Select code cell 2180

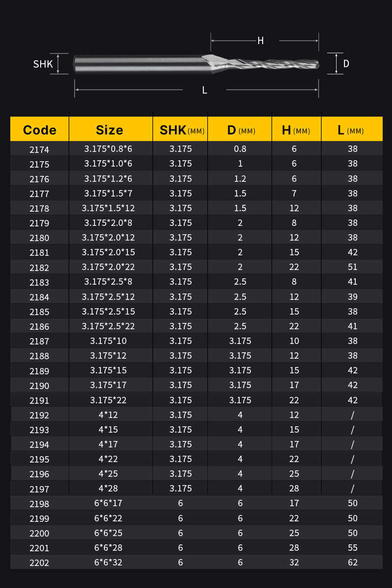pyautogui.click(x=39, y=238)
